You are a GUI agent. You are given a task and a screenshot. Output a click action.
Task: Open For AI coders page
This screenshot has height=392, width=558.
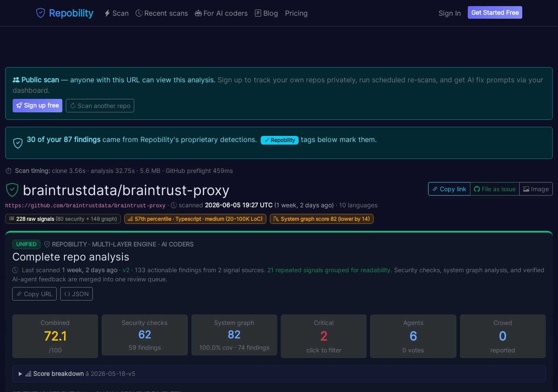[x=221, y=13]
